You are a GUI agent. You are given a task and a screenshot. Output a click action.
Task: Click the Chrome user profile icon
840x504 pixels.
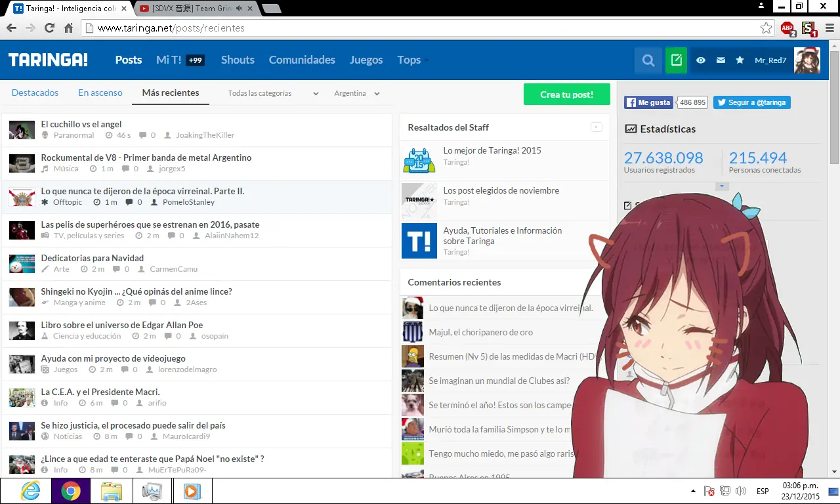point(761,6)
